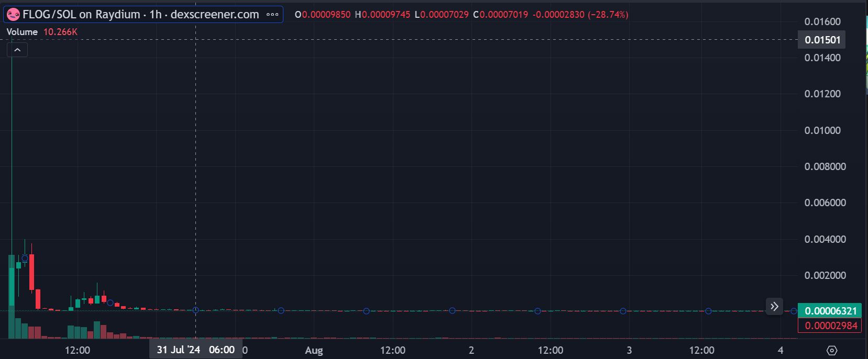Viewport: 868px width, 359px height.
Task: Click the percentage change value −28.74%
Action: pyautogui.click(x=608, y=15)
